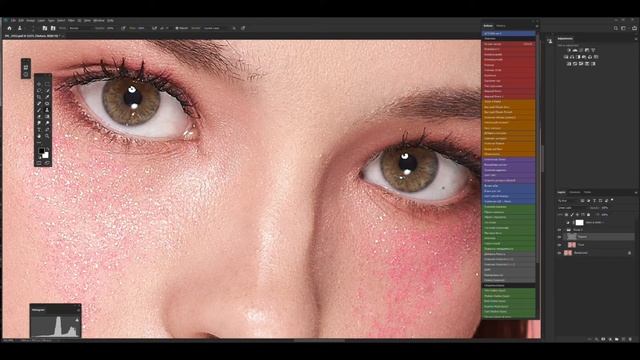Select the Gradient tool
Image resolution: width=640 pixels, height=360 pixels.
point(47,116)
